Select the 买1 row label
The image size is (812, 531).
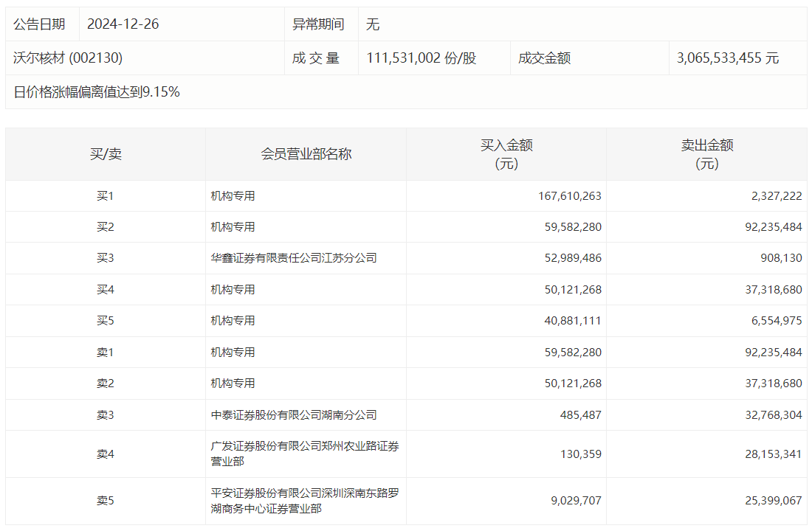(x=106, y=196)
